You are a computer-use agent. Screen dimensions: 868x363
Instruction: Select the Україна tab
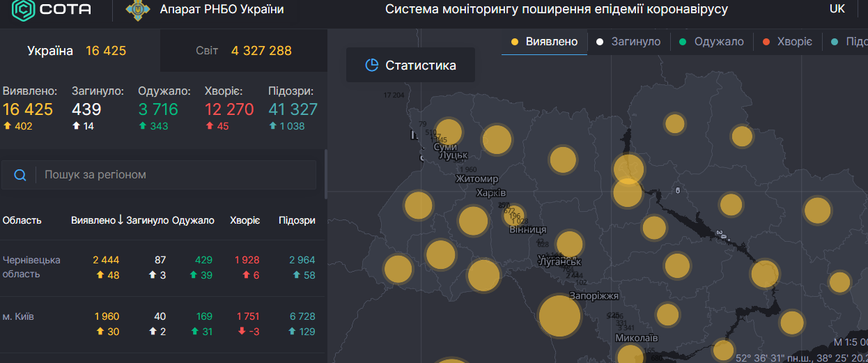pyautogui.click(x=77, y=51)
